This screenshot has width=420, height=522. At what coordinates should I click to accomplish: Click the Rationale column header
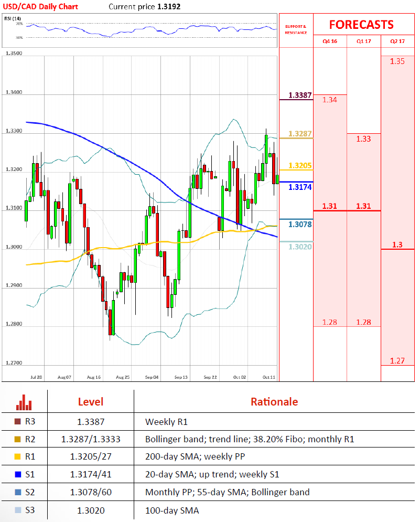pyautogui.click(x=274, y=402)
